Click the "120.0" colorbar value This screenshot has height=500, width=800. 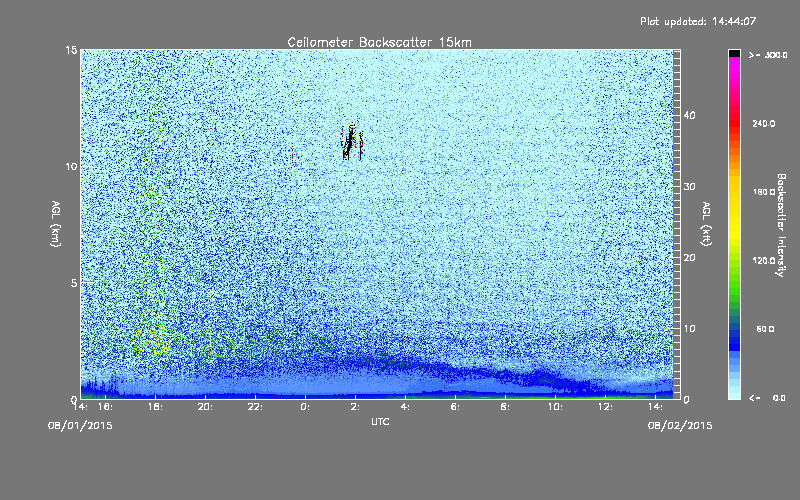764,261
